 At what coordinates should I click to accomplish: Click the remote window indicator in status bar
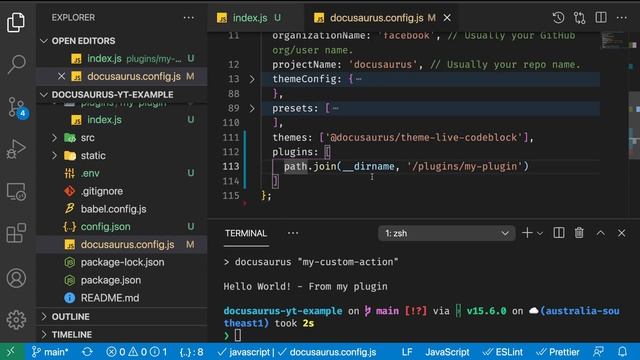click(11, 351)
